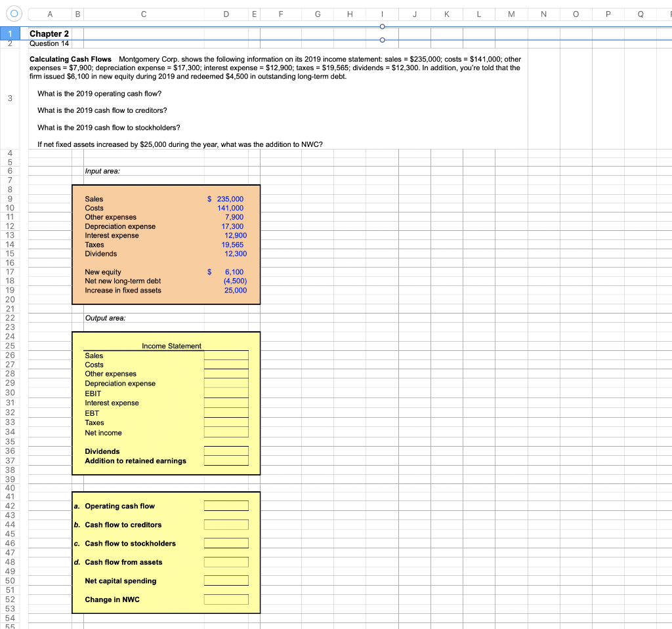Click the box beside Cash flow to creditors
Viewport: 672px width, 629px height.
click(226, 524)
